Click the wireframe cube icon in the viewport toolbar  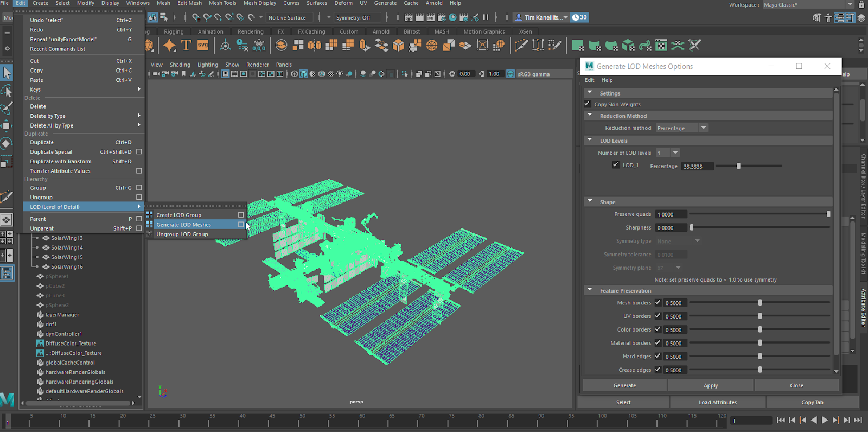point(294,74)
